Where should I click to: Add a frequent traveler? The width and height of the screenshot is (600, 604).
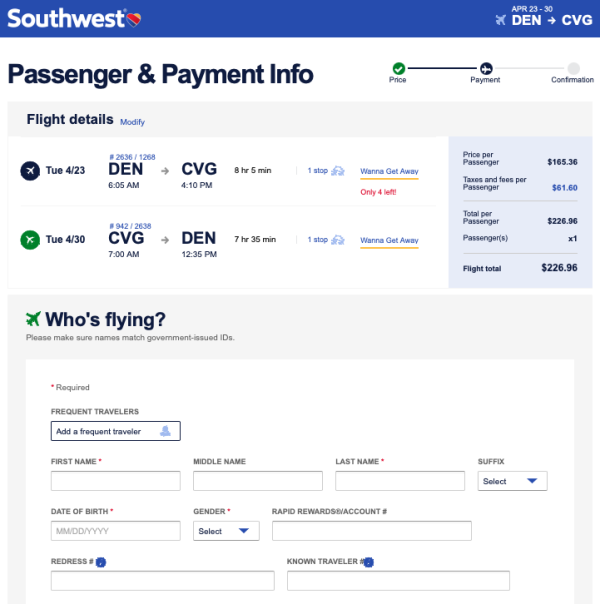[115, 431]
